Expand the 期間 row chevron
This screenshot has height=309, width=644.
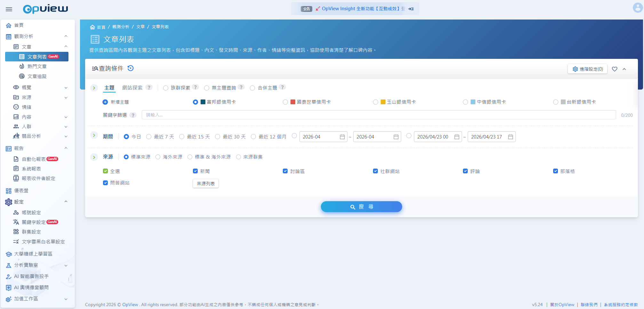pos(94,135)
